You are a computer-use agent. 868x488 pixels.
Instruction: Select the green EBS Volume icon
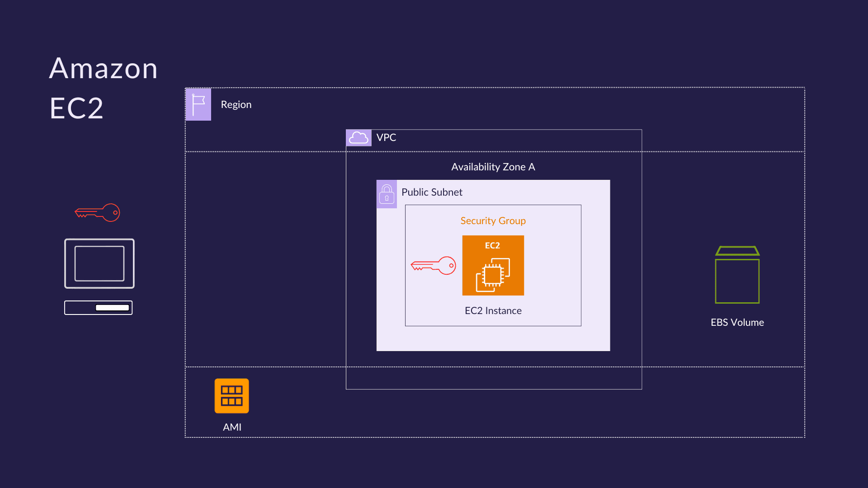pos(737,275)
